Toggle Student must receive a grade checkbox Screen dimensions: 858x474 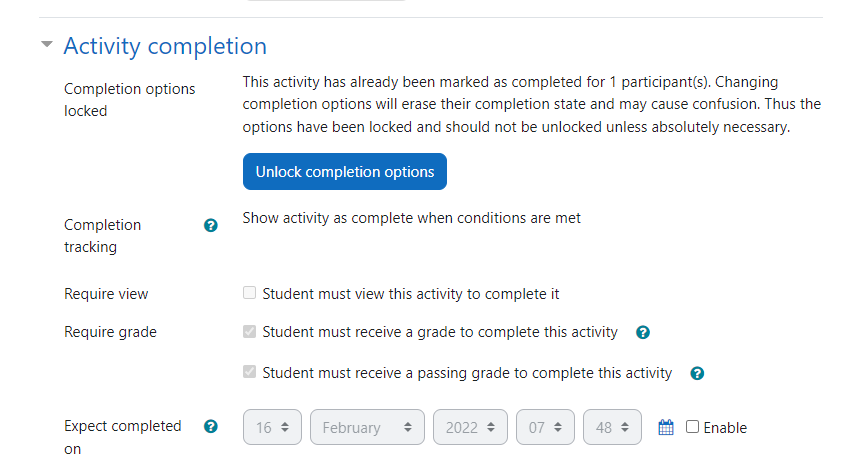point(250,331)
